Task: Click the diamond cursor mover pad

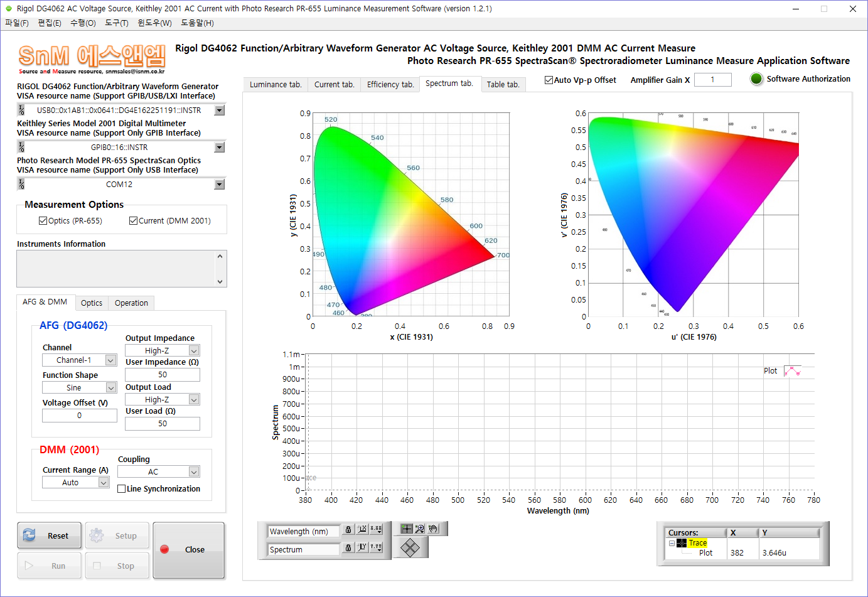Action: tap(410, 547)
